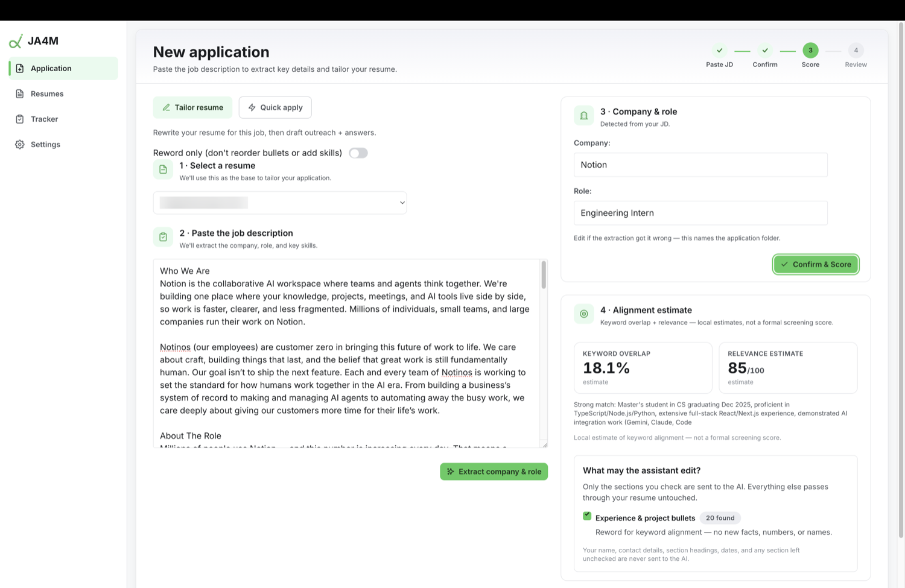The image size is (905, 588).
Task: Open the Resumes sidebar item
Action: tap(63, 93)
